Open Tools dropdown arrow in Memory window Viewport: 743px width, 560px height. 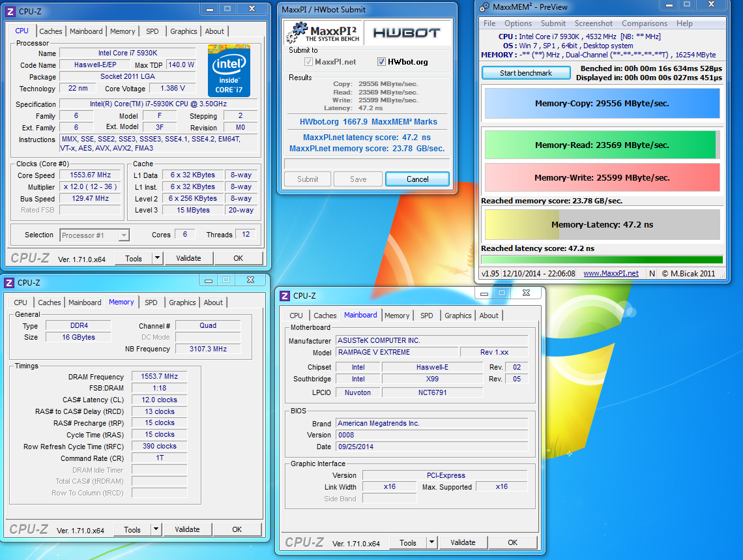(x=156, y=529)
